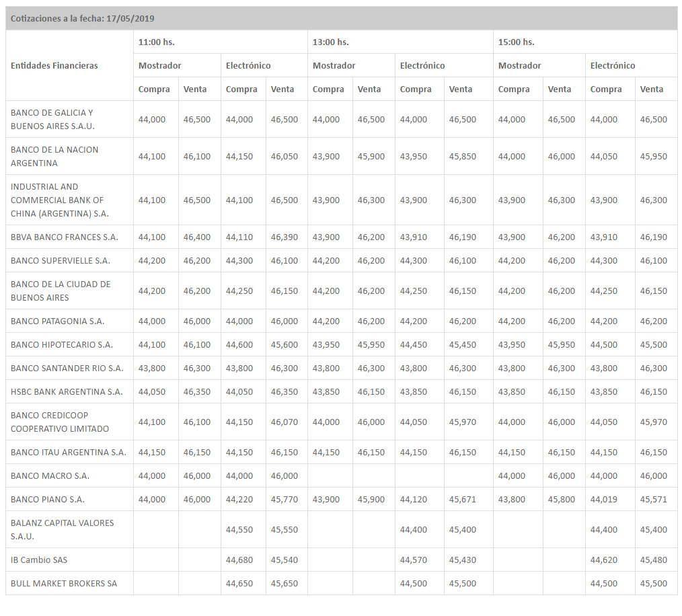Select IB Cambio value 45,480
The height and width of the screenshot is (616, 682).
(653, 560)
